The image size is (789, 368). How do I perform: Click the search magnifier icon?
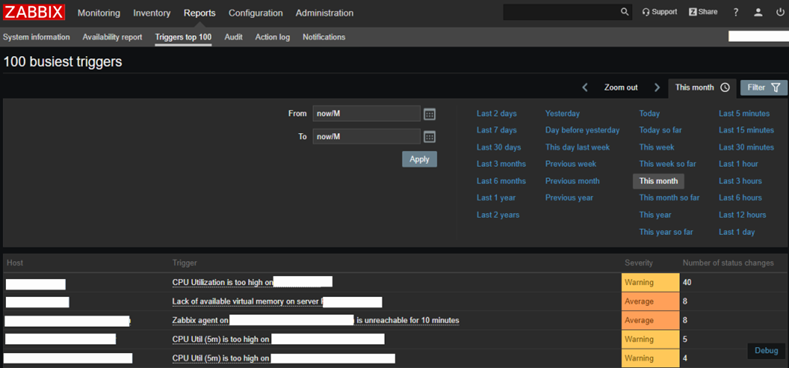click(x=624, y=12)
